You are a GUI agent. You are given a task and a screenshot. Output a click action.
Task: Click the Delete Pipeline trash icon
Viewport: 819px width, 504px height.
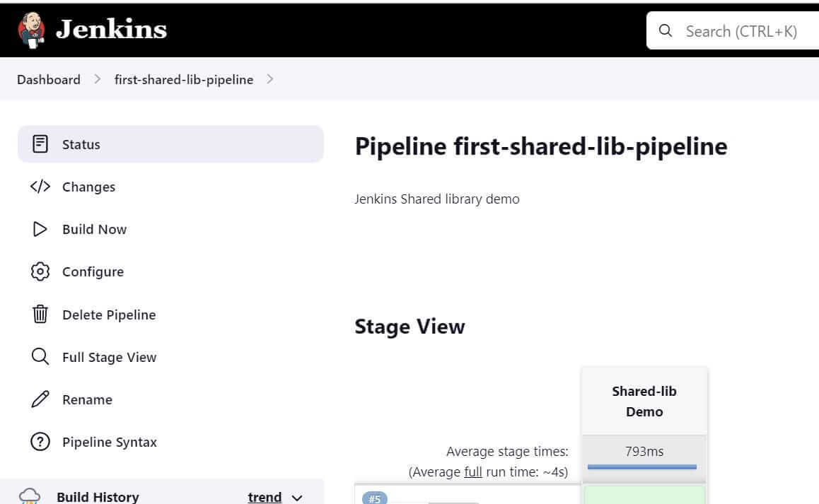(40, 315)
